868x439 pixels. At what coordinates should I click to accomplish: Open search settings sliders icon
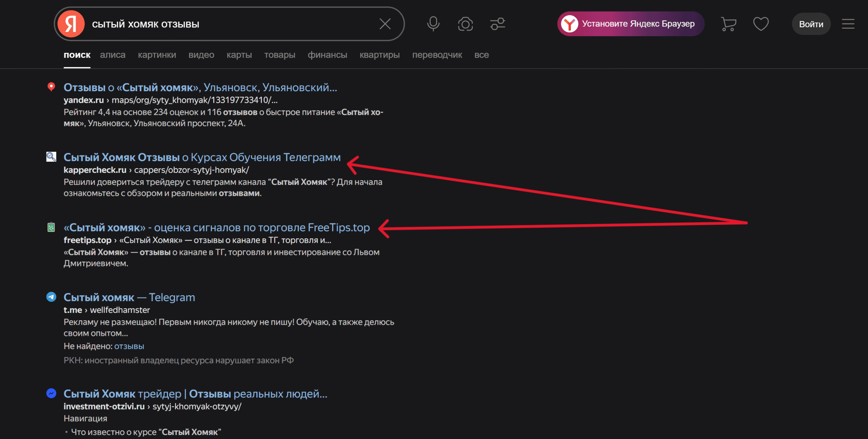coord(497,24)
